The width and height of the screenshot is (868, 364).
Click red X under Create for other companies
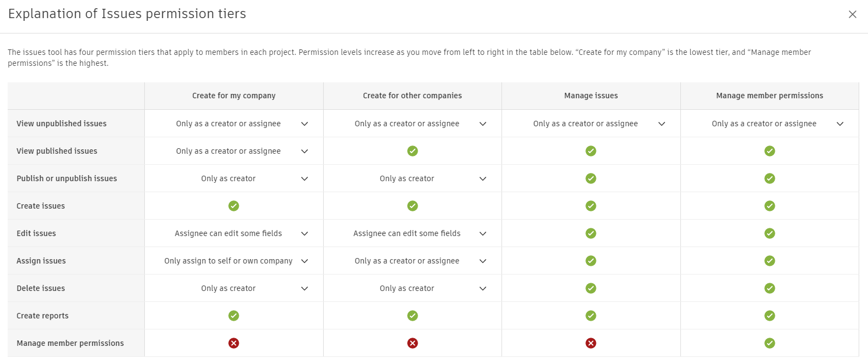[x=413, y=343]
